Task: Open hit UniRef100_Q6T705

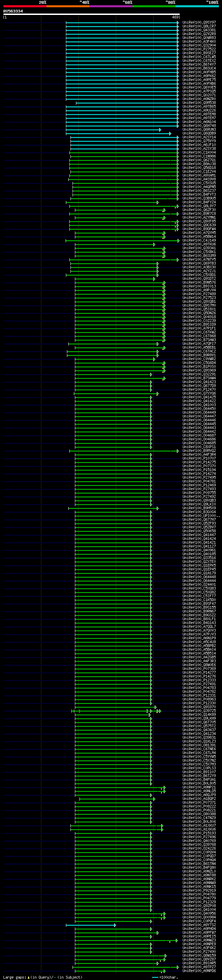Action: tap(199, 722)
